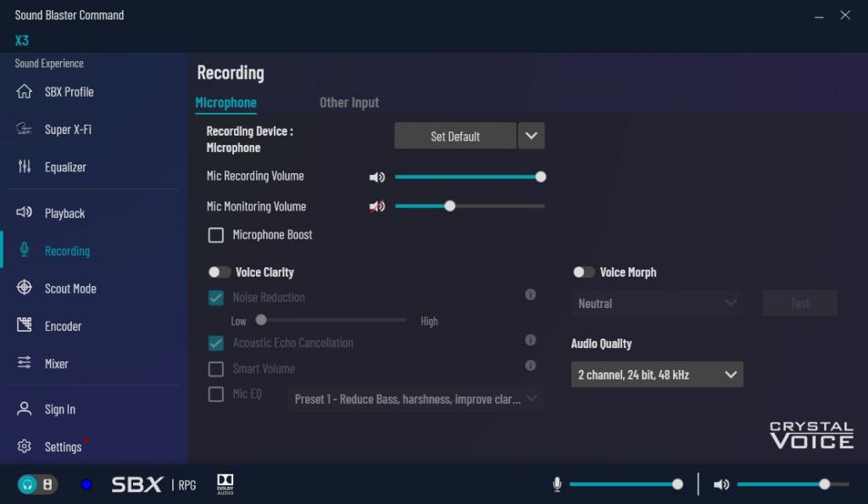Expand the Set Default dropdown arrow

(531, 136)
